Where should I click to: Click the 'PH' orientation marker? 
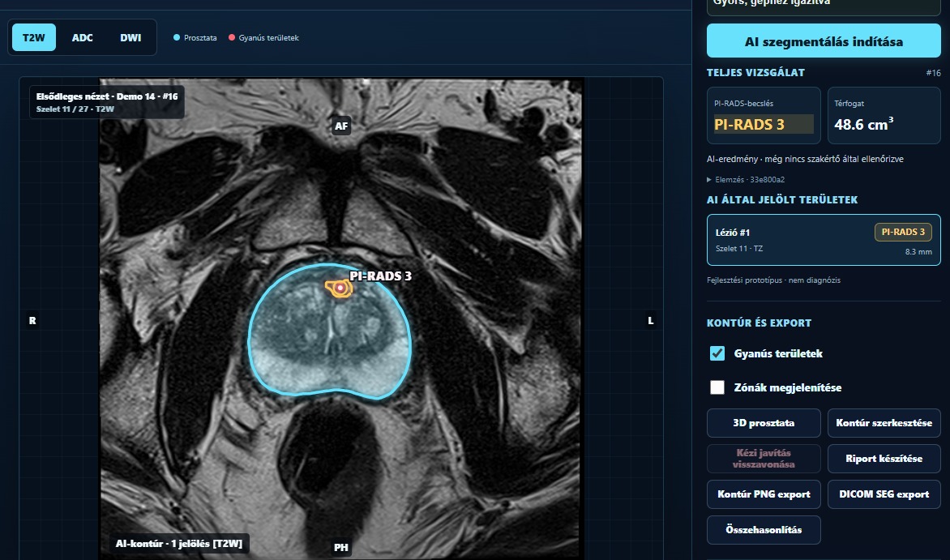click(341, 548)
